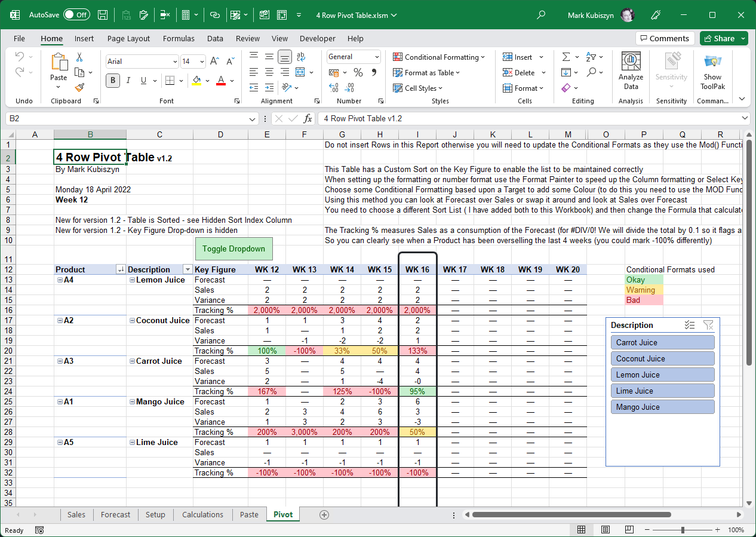Collapse the A4 product group
756x537 pixels.
tap(60, 280)
